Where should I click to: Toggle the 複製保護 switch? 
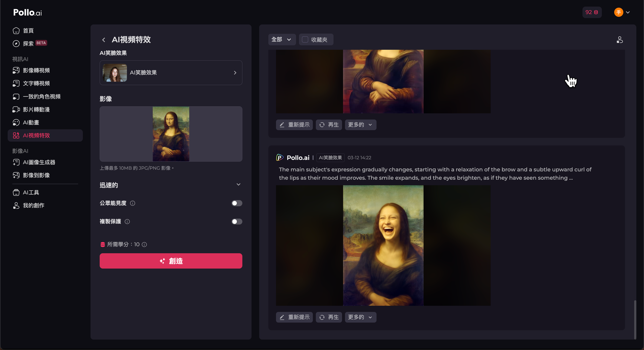tap(237, 222)
